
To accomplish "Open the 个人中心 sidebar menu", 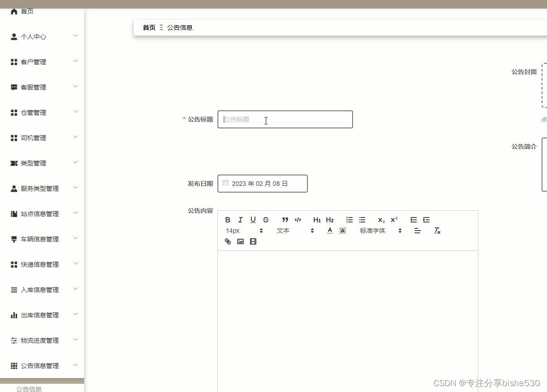I will [42, 37].
